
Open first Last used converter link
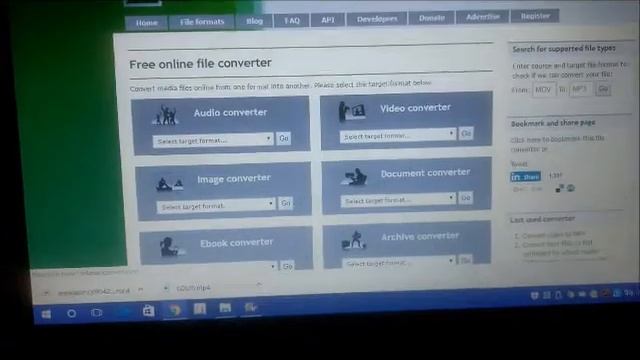tap(553, 235)
